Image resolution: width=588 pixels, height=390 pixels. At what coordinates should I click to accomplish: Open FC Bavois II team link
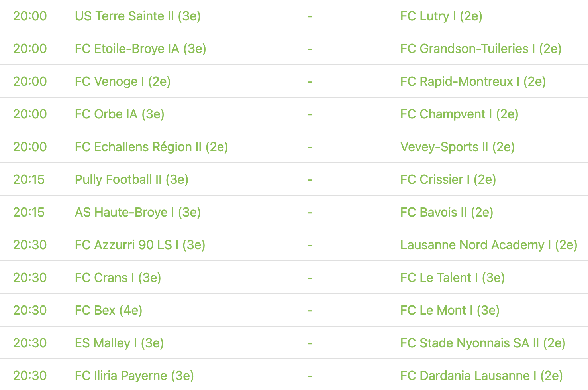[x=447, y=212]
